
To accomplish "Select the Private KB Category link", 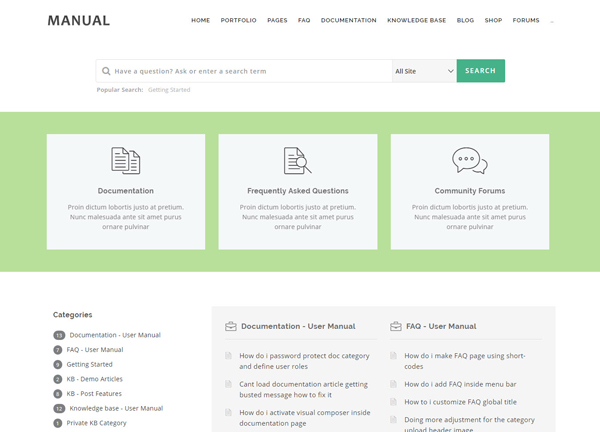I will (x=98, y=423).
